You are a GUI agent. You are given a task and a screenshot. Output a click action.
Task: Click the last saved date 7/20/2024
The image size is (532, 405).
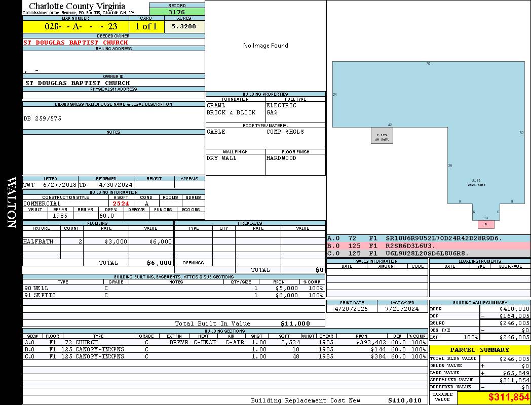[402, 309]
